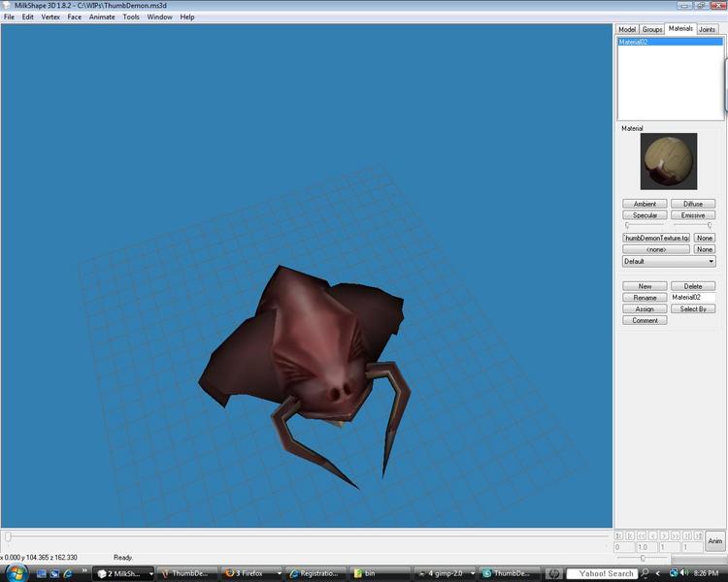This screenshot has width=728, height=582.
Task: Open the MilkShape taskbar group
Action: coord(123,573)
